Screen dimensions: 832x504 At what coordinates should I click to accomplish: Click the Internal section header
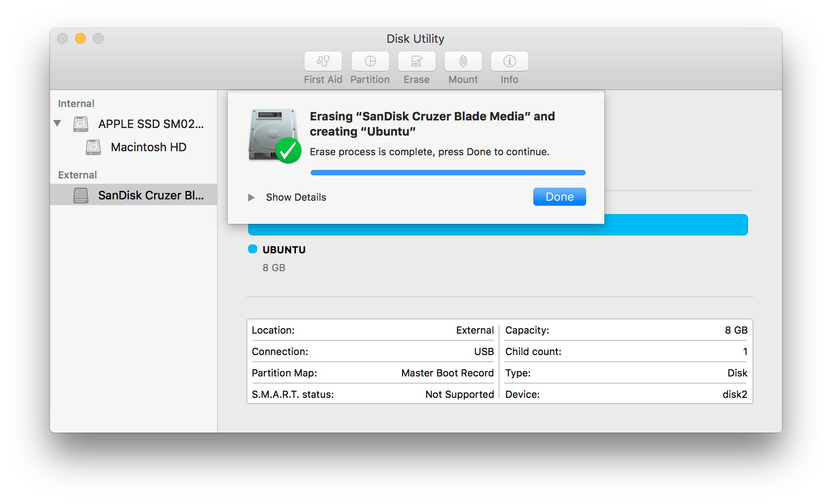76,103
